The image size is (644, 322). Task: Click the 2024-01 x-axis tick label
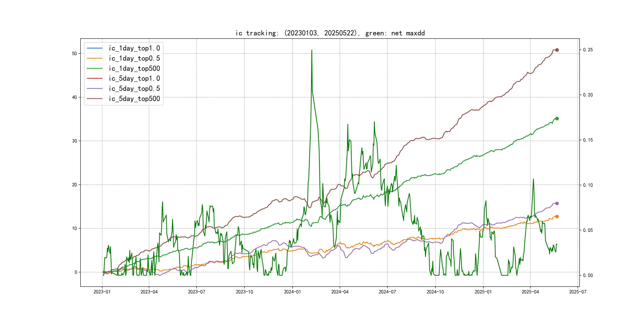292,292
